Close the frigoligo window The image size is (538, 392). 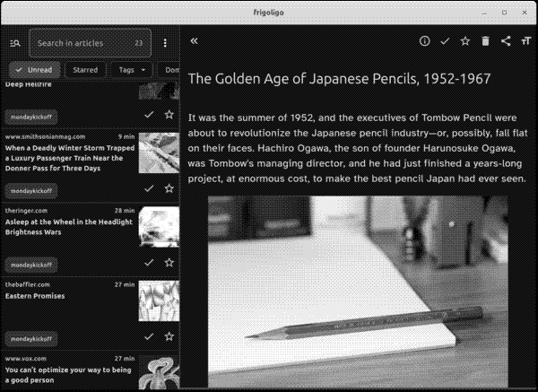point(525,13)
